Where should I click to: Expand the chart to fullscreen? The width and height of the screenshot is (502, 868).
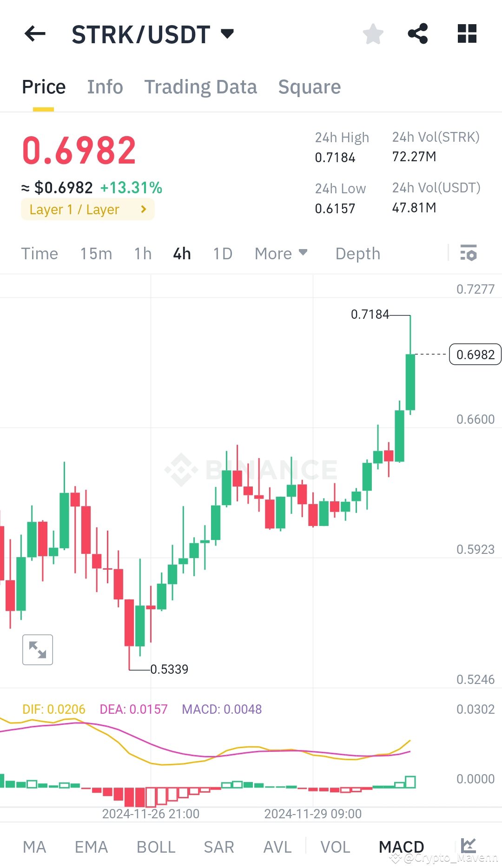(37, 650)
